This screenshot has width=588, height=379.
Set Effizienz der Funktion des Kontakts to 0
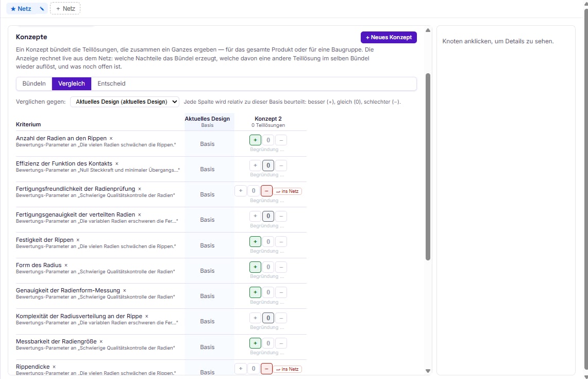268,166
